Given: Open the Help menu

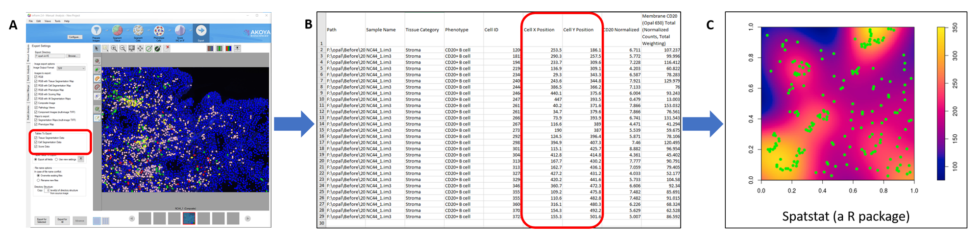Looking at the screenshot, I should click(x=67, y=21).
